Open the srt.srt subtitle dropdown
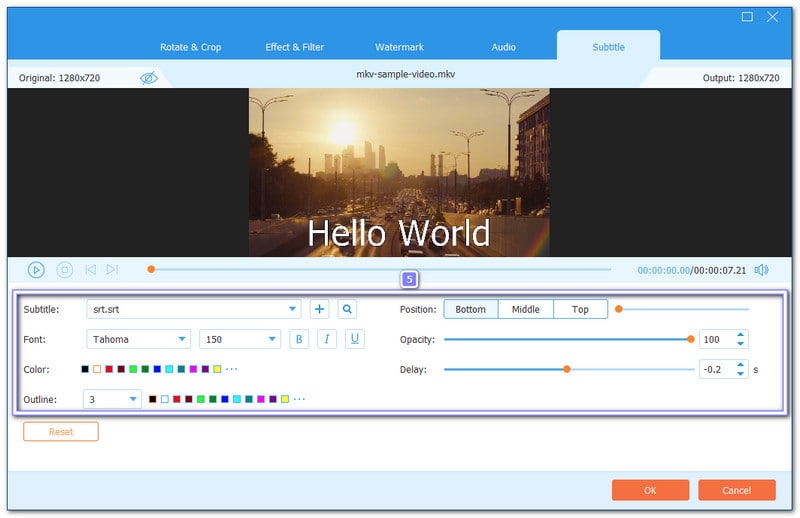The height and width of the screenshot is (518, 800). [x=293, y=310]
